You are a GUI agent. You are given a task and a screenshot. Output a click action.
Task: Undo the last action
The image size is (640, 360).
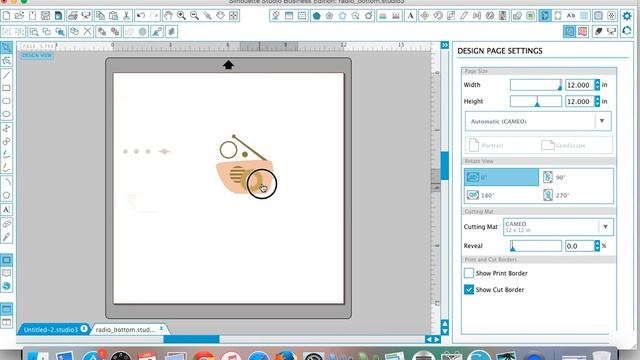141,16
